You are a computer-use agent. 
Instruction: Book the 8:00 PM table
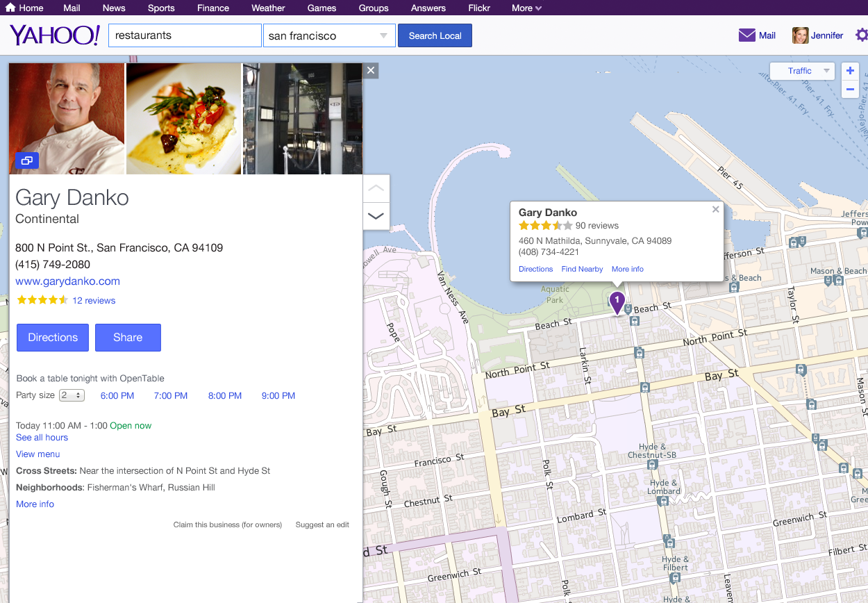point(225,396)
